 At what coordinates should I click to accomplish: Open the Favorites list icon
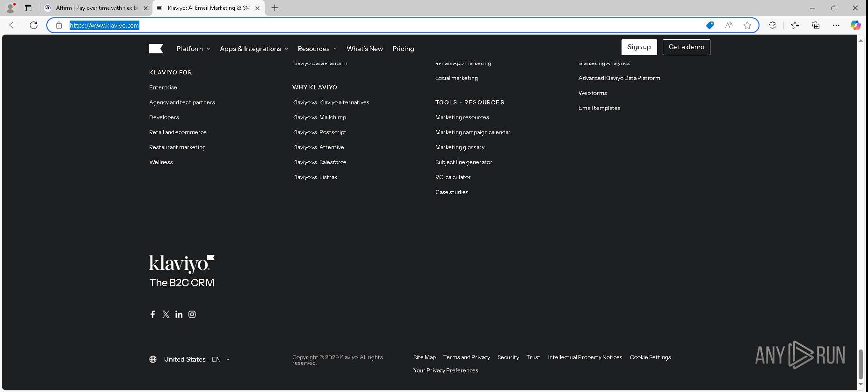tap(795, 25)
